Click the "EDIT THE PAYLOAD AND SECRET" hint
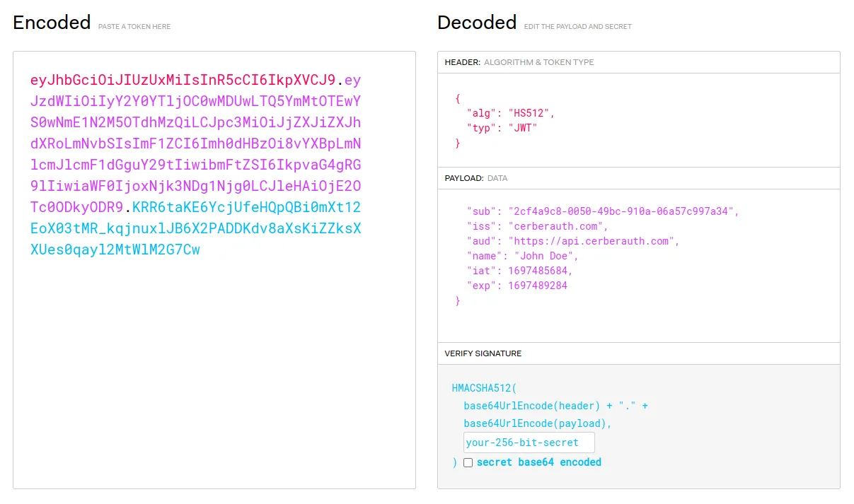The width and height of the screenshot is (854, 504). coord(578,27)
